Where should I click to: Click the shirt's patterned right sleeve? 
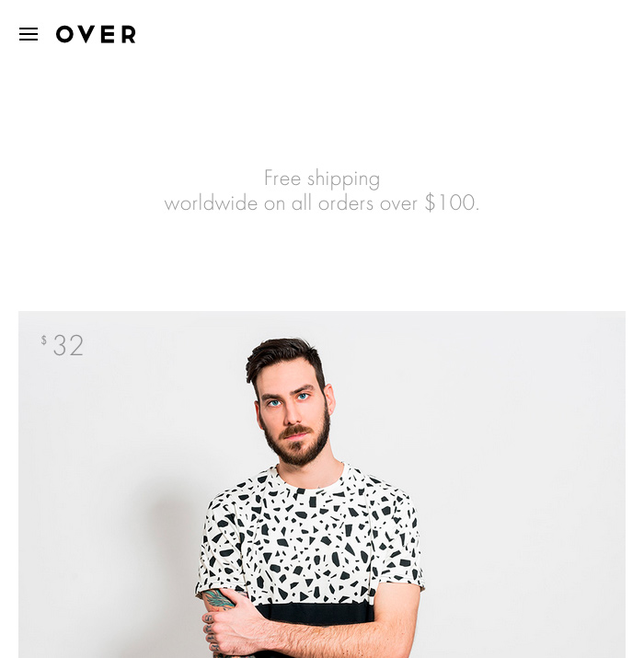click(398, 541)
